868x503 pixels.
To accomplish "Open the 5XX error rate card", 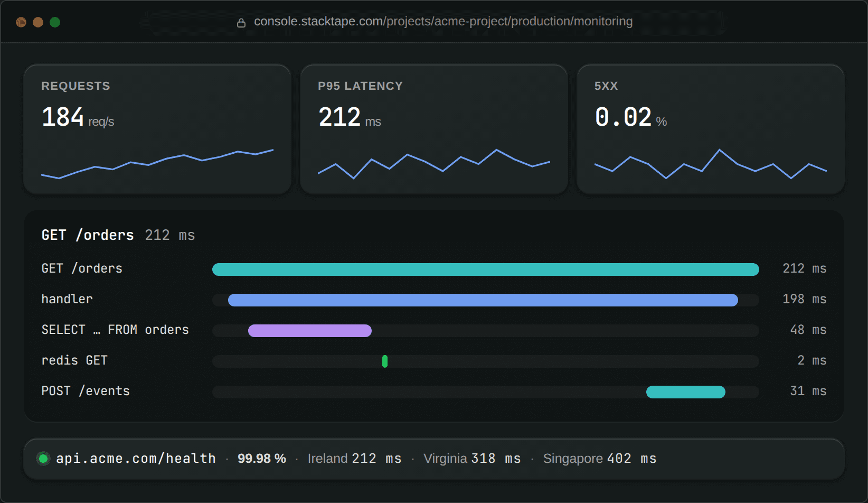I will click(711, 129).
